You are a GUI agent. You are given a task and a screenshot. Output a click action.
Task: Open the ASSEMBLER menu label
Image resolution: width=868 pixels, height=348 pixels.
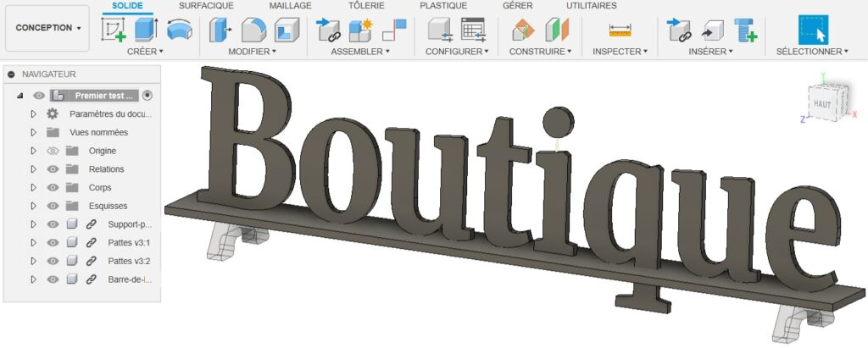(360, 52)
